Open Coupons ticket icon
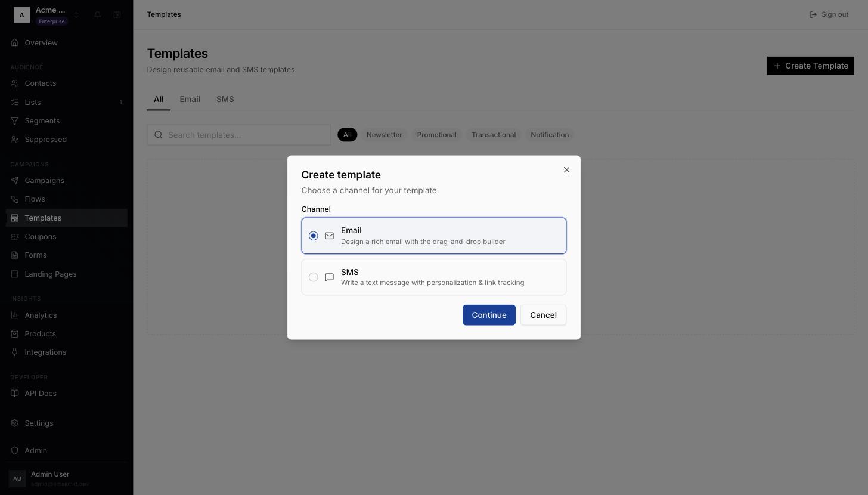 [x=15, y=237]
